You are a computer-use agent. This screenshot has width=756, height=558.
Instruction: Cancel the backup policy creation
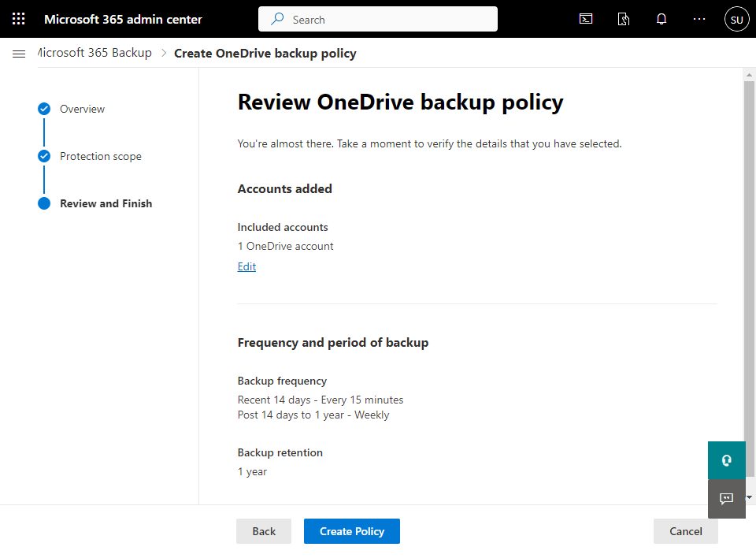[x=685, y=531]
